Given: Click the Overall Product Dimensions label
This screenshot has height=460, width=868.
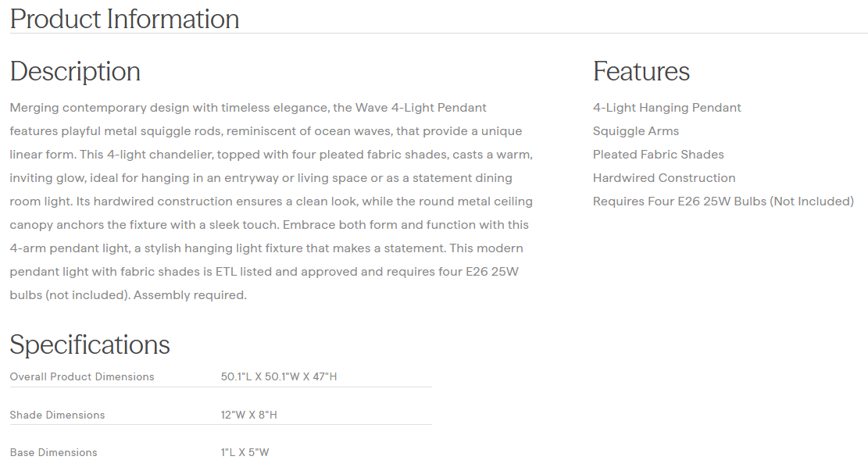Looking at the screenshot, I should click(82, 377).
